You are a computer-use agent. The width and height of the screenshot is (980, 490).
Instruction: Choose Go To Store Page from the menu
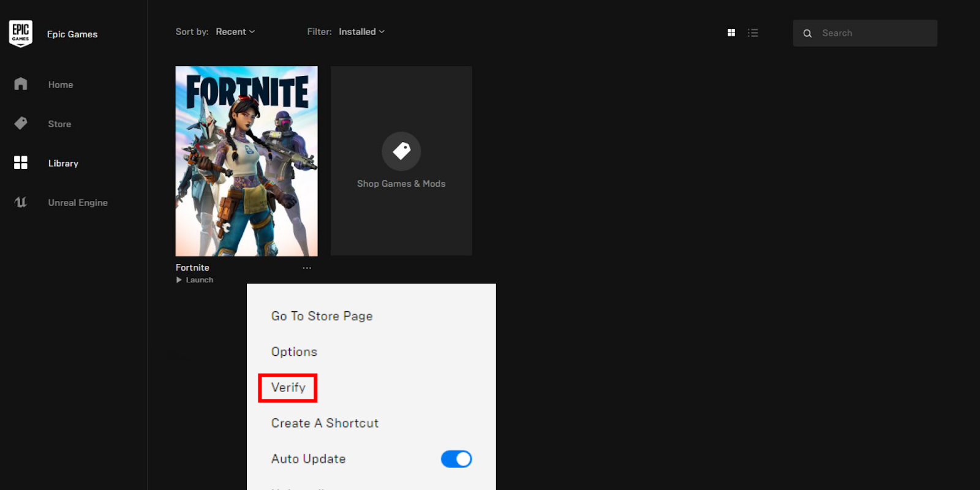click(322, 316)
